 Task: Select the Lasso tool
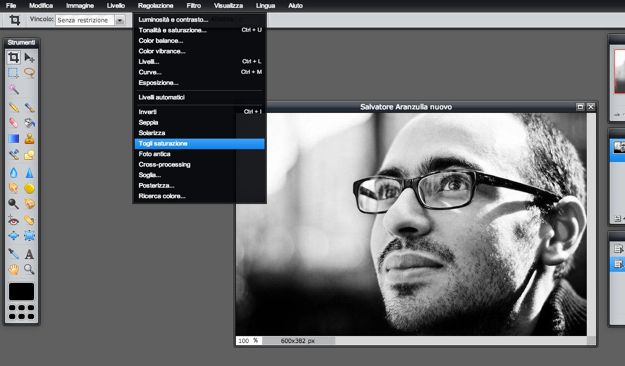point(29,73)
